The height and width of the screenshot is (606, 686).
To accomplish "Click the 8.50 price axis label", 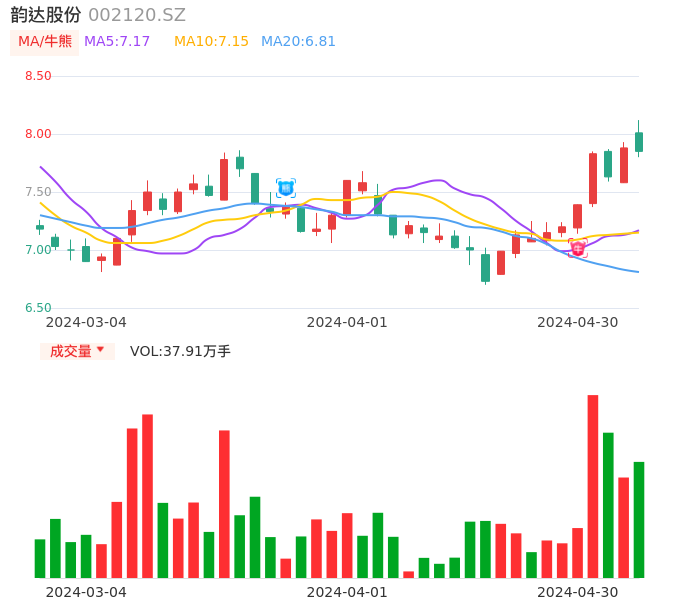I will pos(38,76).
